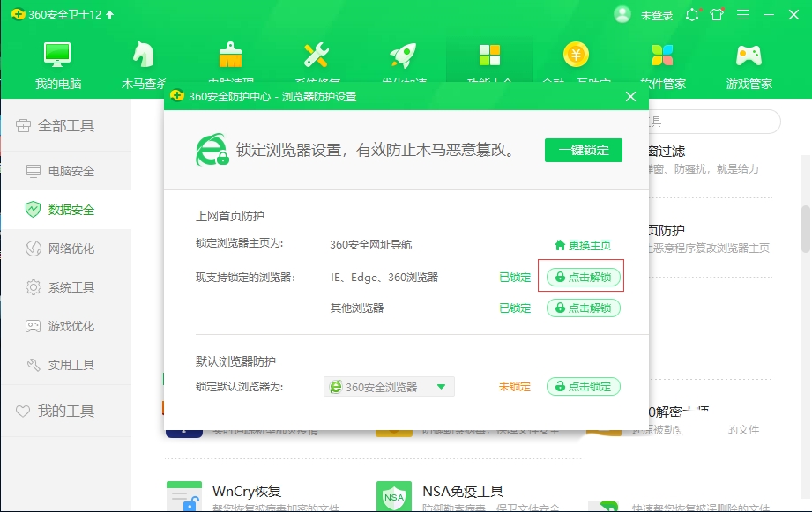Open the gold yen coin icon
The image size is (812, 512).
pos(576,54)
